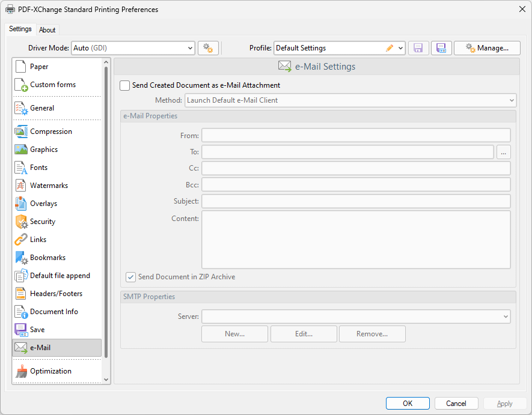This screenshot has width=532, height=415.
Task: Open Watermarks settings
Action: click(57, 185)
